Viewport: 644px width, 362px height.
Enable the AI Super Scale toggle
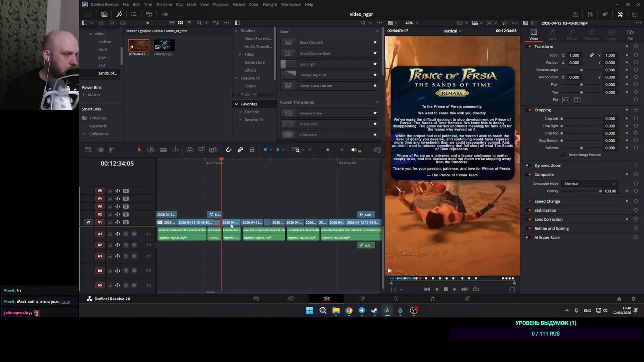point(527,237)
